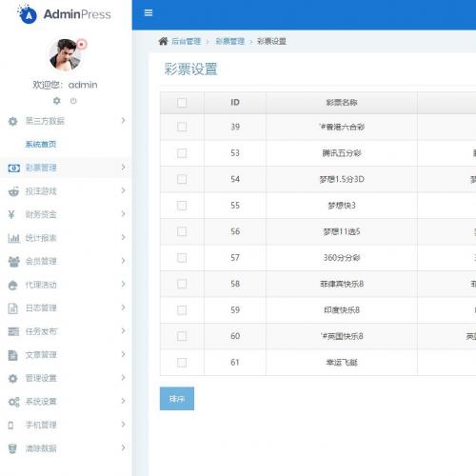Select the 360分分彩 row checkbox
This screenshot has height=476, width=476.
point(182,258)
